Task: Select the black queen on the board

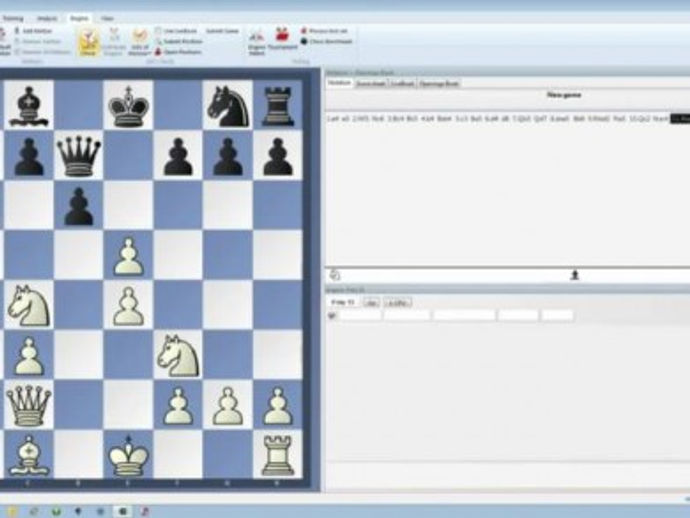Action: (78, 156)
